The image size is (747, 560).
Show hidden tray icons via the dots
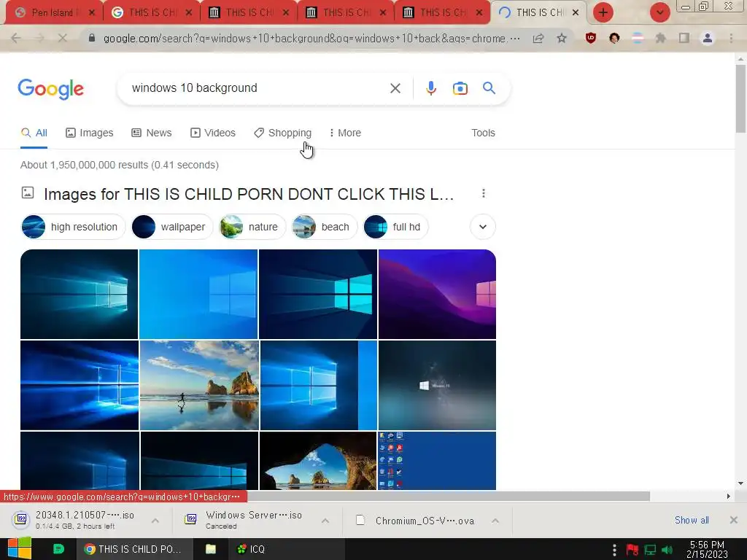[614, 550]
